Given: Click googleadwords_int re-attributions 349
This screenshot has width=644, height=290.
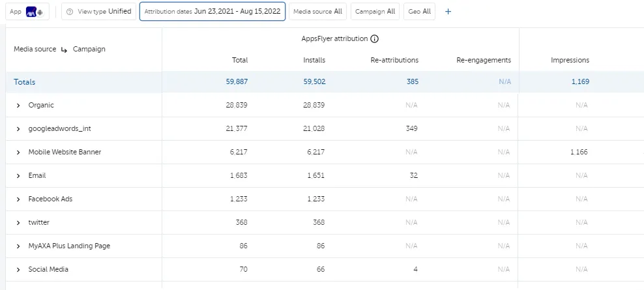Looking at the screenshot, I should tap(411, 128).
